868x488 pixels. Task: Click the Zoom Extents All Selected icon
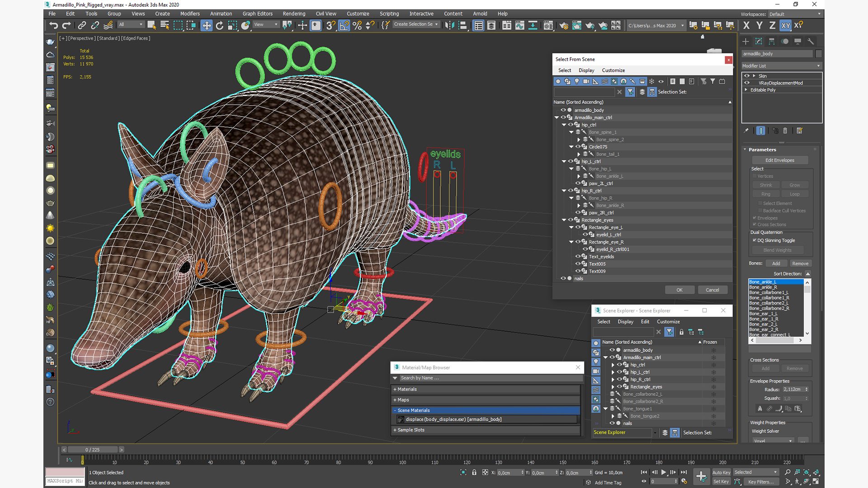[x=807, y=472]
